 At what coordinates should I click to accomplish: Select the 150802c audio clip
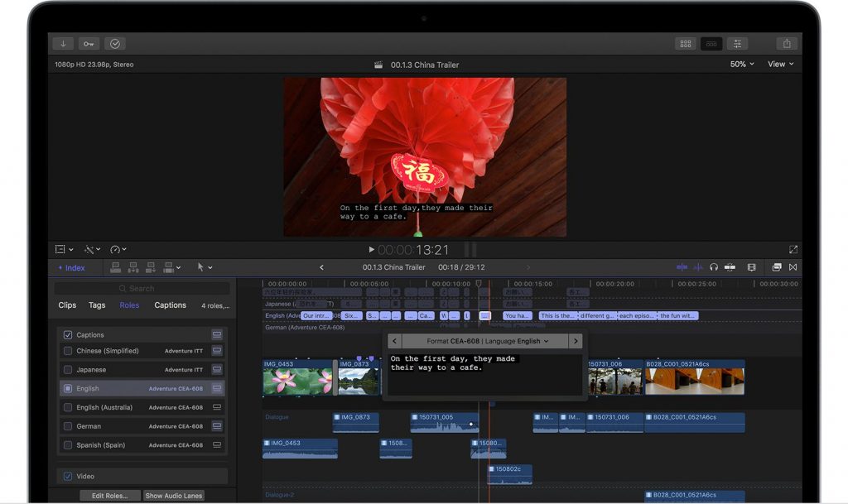(510, 474)
